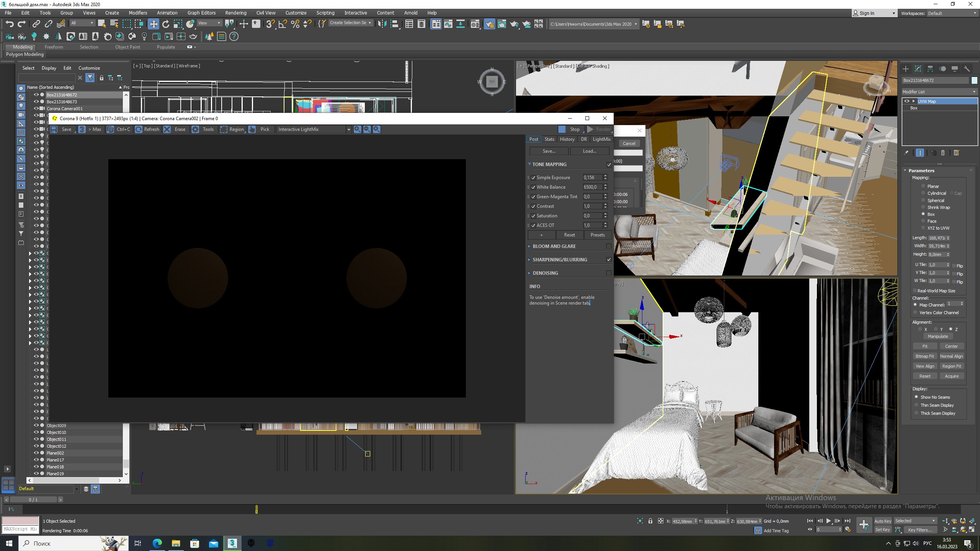Click the object name field Box2131648672
The height and width of the screenshot is (551, 980).
(935, 80)
